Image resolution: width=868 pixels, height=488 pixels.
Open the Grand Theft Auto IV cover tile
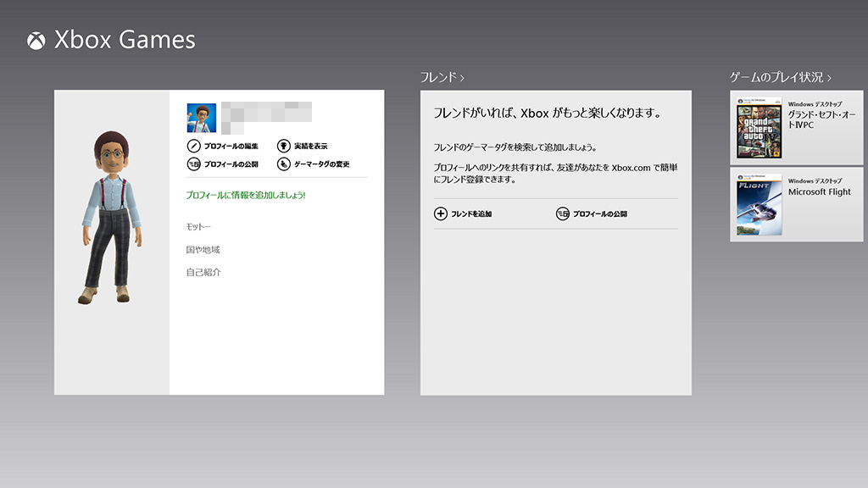[x=759, y=128]
